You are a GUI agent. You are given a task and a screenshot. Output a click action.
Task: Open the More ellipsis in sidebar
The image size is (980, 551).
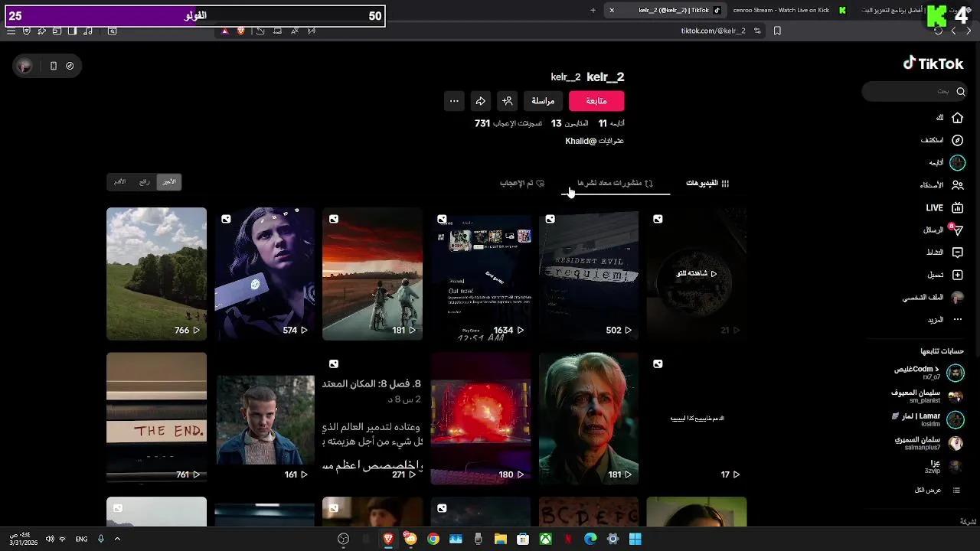[957, 319]
